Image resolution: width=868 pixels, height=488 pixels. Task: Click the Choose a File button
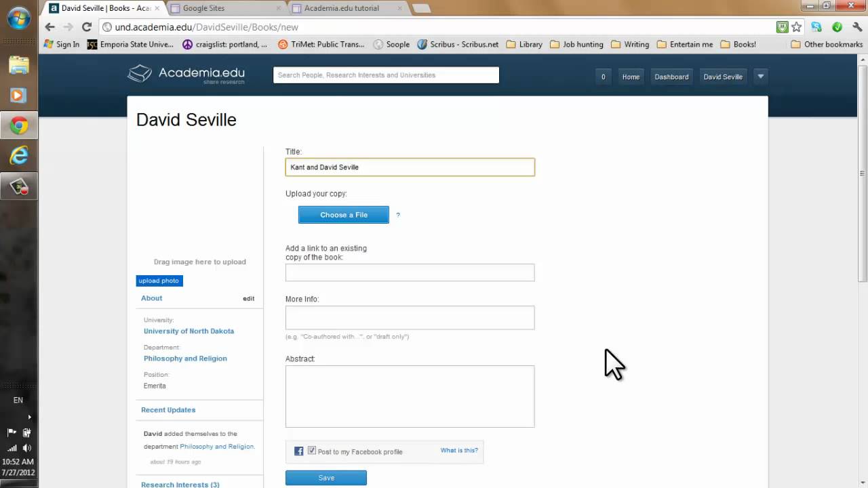(344, 215)
